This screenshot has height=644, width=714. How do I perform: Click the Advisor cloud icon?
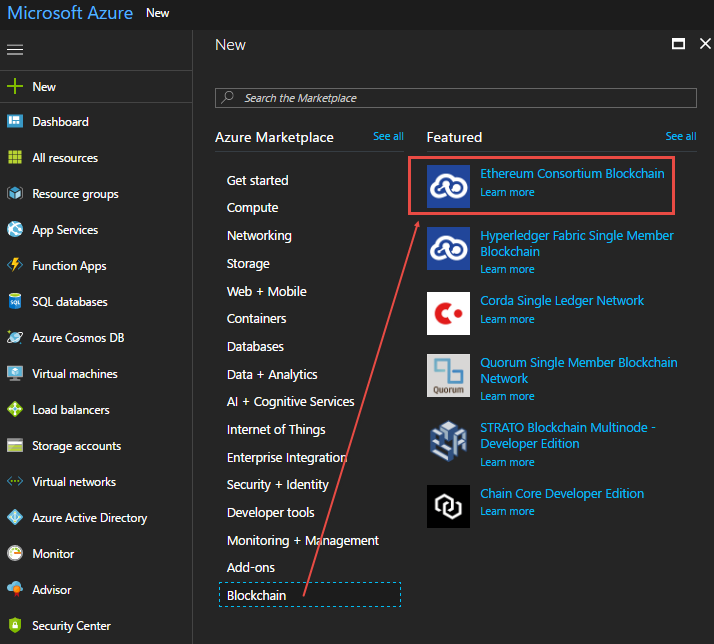(15, 589)
